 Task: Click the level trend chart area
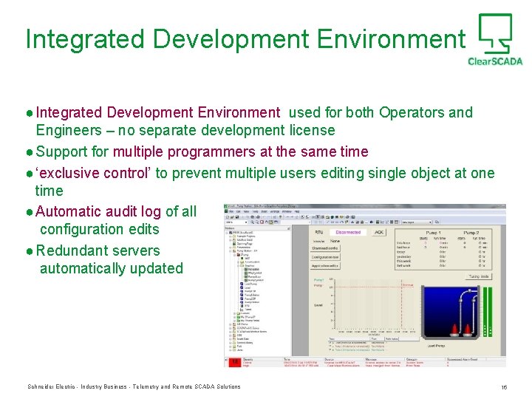(373, 304)
